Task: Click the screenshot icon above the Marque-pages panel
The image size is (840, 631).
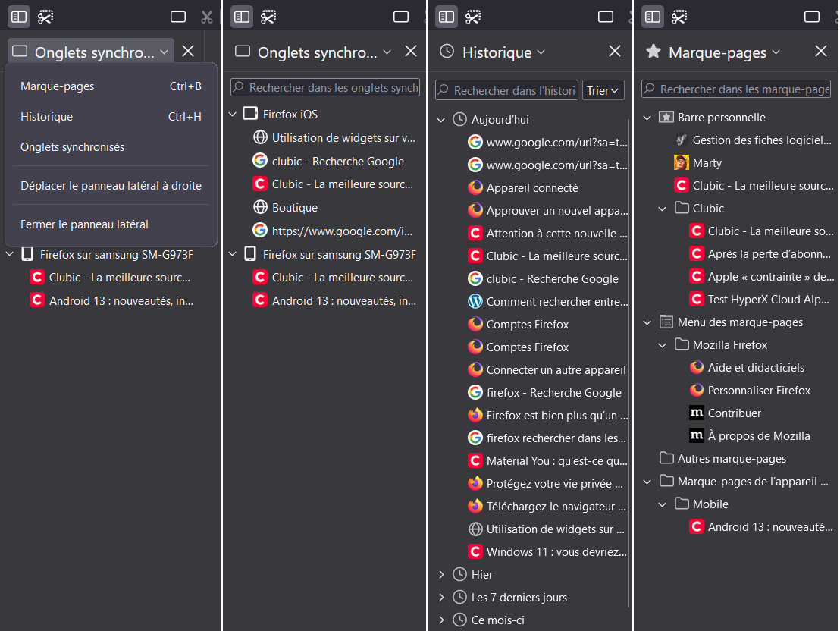Action: click(679, 17)
